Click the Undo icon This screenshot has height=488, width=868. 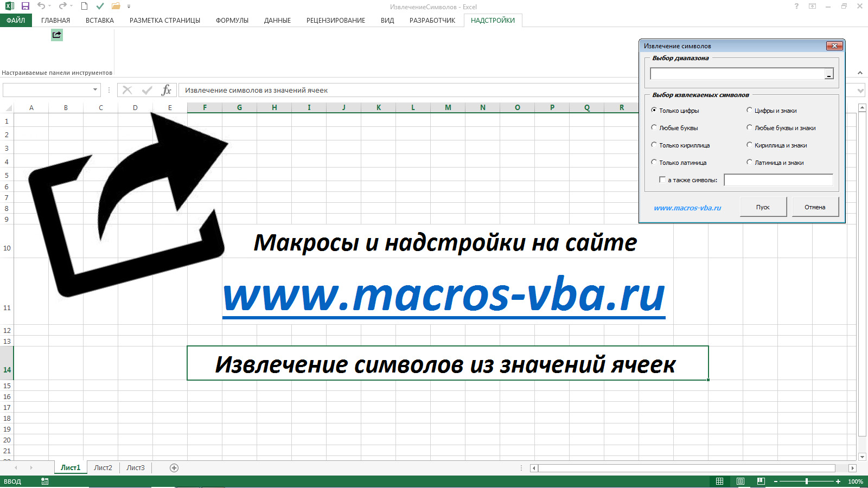point(41,7)
